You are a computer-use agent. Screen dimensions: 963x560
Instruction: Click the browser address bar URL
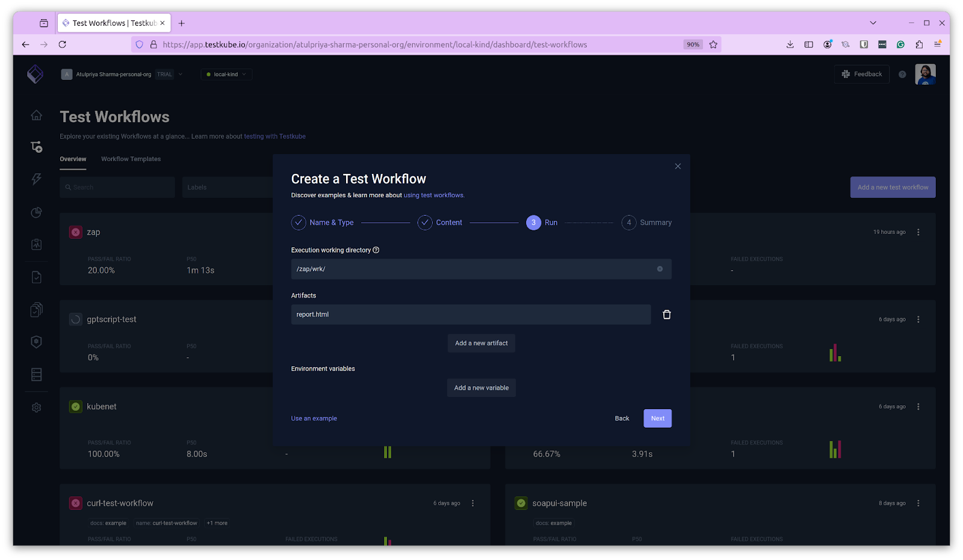pos(374,45)
